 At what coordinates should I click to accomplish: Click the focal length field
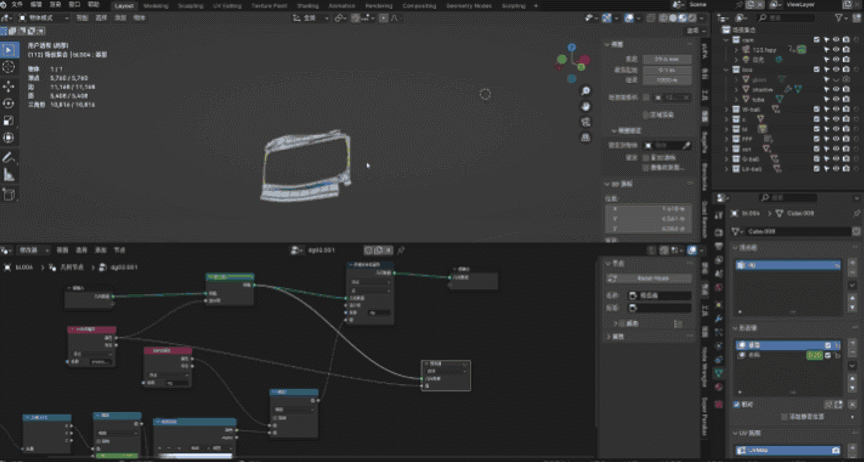667,59
